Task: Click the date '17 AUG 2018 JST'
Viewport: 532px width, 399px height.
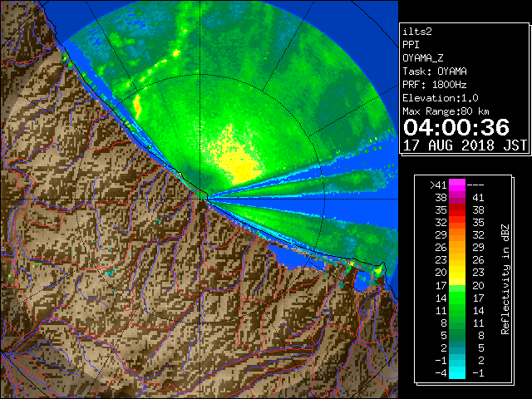Action: click(x=465, y=145)
